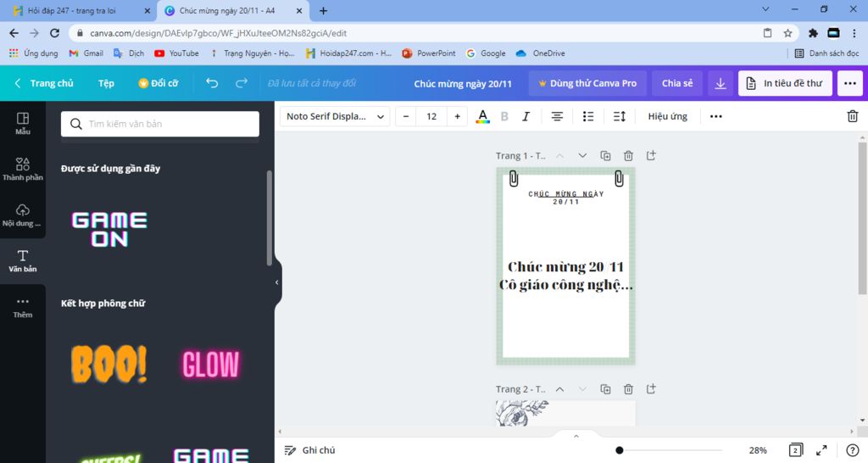Decrease font size with minus button
Screen dimensions: 868x463
pyautogui.click(x=406, y=116)
